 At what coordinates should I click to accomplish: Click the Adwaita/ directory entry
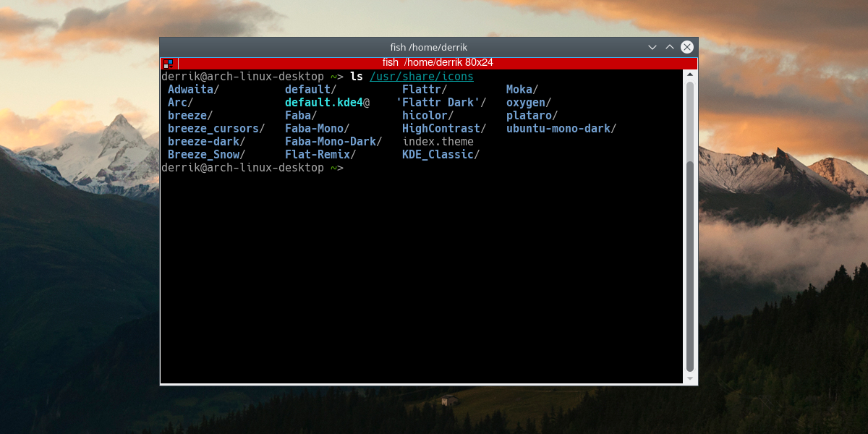click(193, 90)
